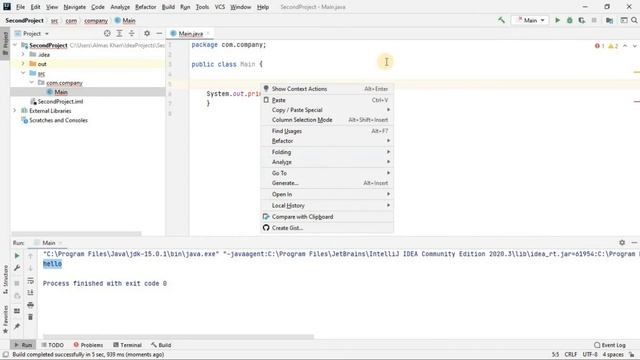Image resolution: width=640 pixels, height=360 pixels.
Task: Select Compare with Clipboard
Action: [x=327, y=217]
